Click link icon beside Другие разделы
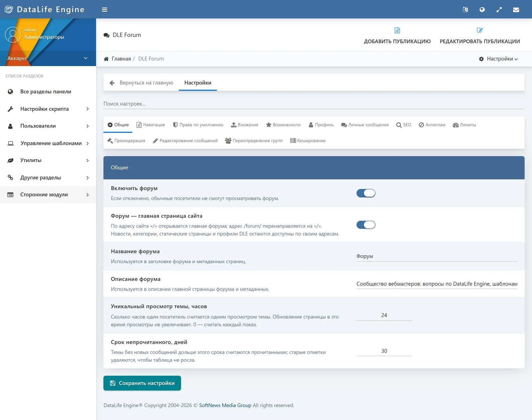 [10, 177]
